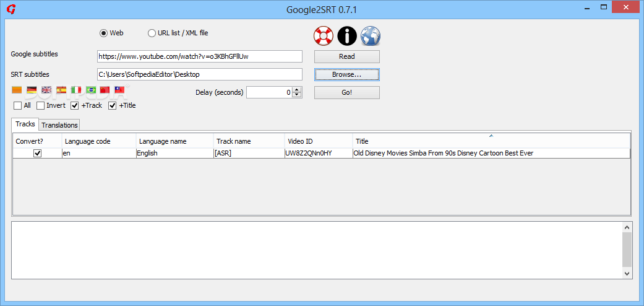Sort by Language name column header

pos(174,141)
